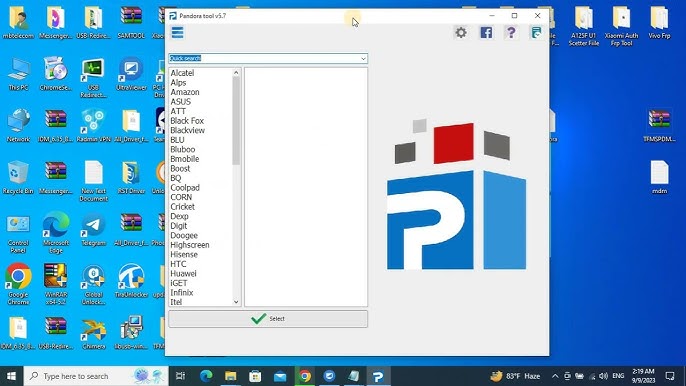The width and height of the screenshot is (686, 386).
Task: Open the hamburger menu in Pandora tool
Action: pyautogui.click(x=177, y=32)
